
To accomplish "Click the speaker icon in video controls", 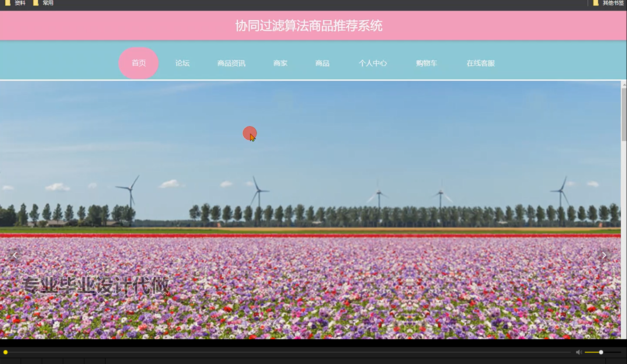I will [579, 352].
